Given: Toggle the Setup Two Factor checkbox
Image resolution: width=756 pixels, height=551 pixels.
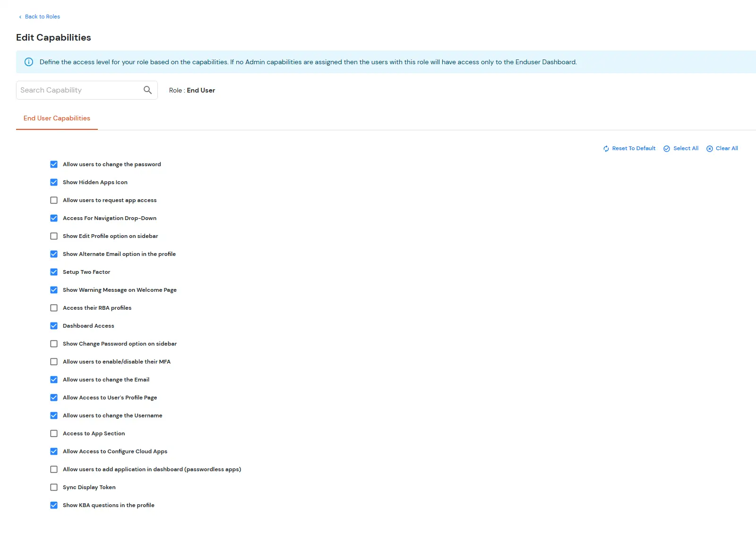Looking at the screenshot, I should (x=54, y=272).
